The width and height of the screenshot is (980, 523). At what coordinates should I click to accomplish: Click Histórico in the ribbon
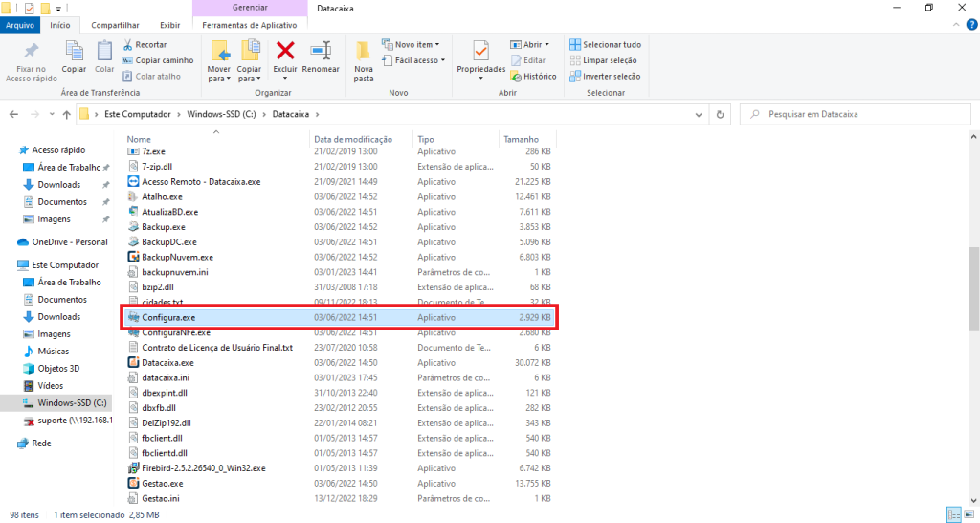533,77
